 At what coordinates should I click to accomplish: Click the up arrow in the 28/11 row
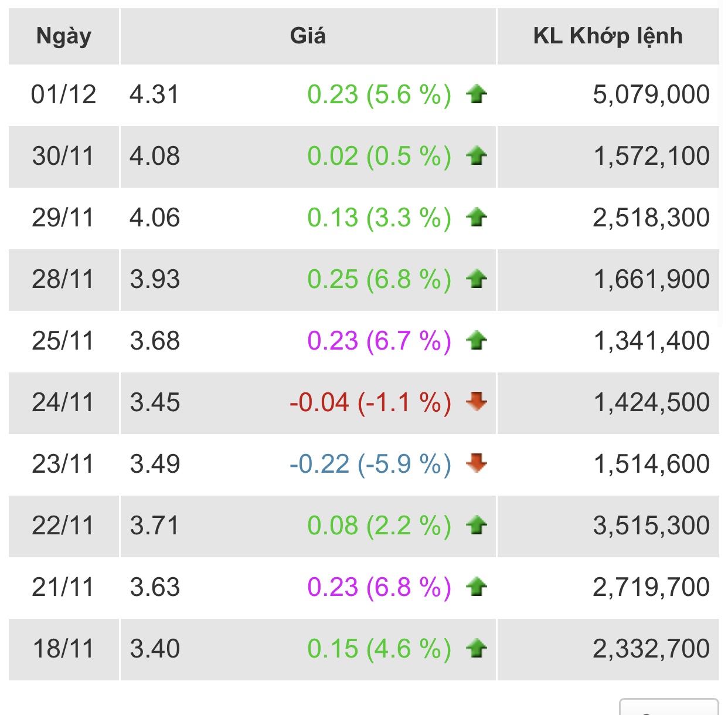477,279
